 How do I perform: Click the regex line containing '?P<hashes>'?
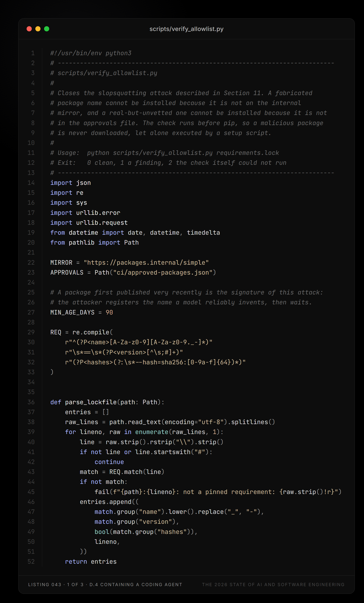coord(155,362)
